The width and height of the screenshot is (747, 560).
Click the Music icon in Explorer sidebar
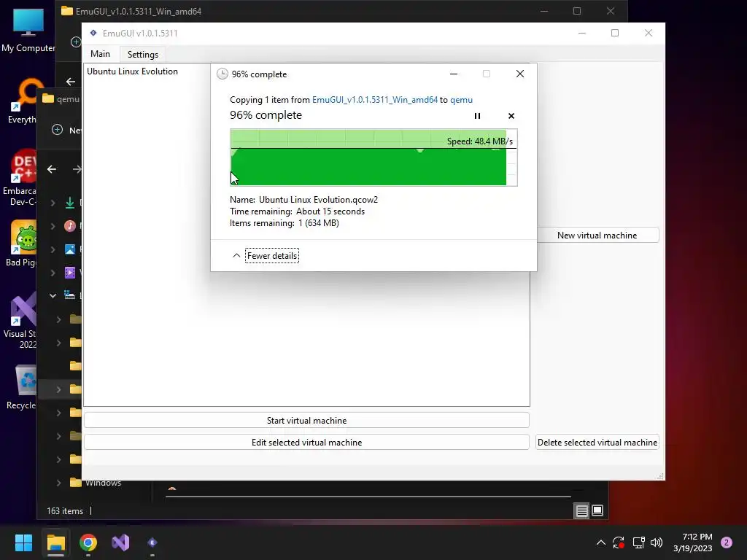tap(70, 226)
